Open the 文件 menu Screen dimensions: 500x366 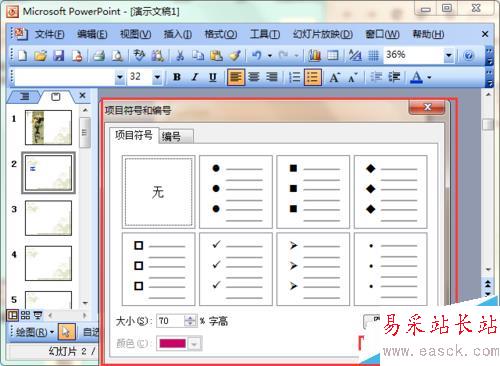49,34
